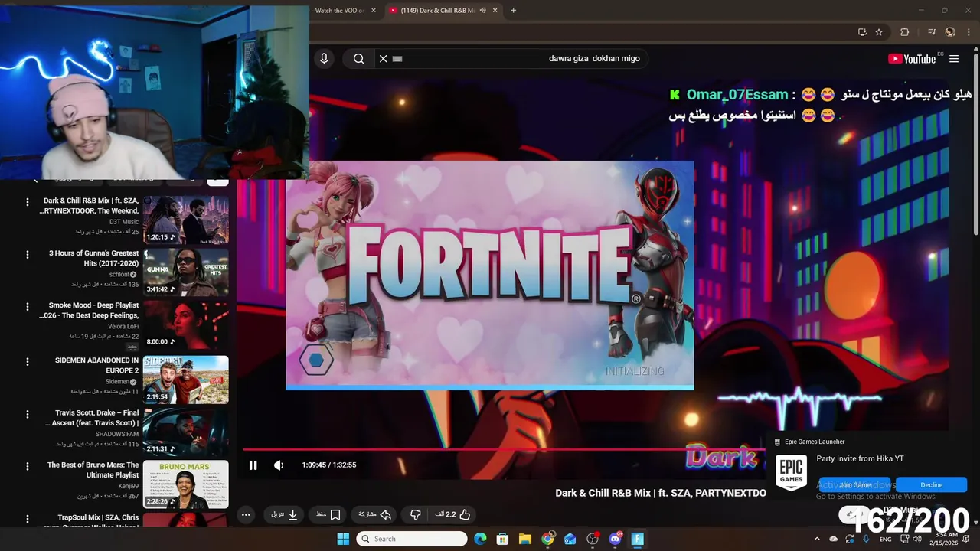
Task: Click the YouTube search magnifier icon
Action: (x=358, y=58)
